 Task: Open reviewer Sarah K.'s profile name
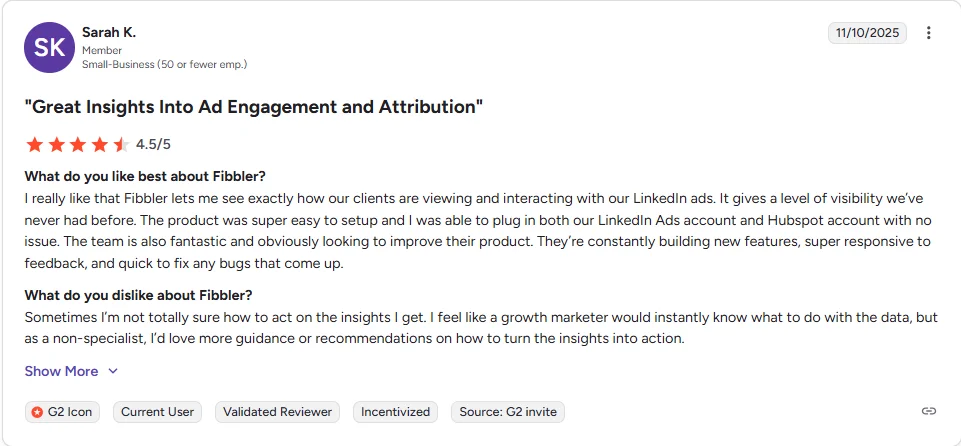point(109,32)
